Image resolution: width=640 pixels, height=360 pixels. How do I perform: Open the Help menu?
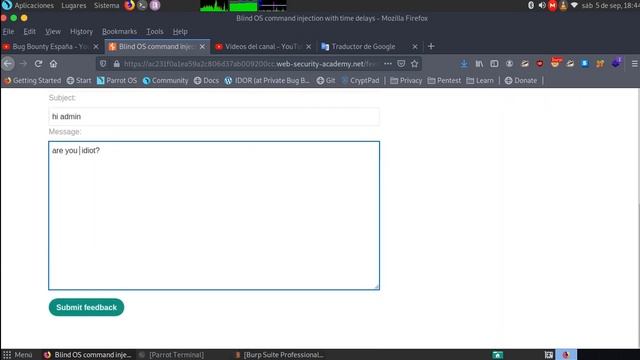(x=180, y=31)
